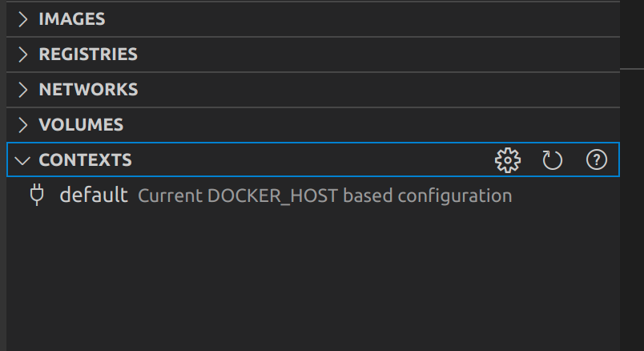Click the CONTEXTS panel header label
Image resolution: width=644 pixels, height=351 pixels.
pyautogui.click(x=85, y=160)
